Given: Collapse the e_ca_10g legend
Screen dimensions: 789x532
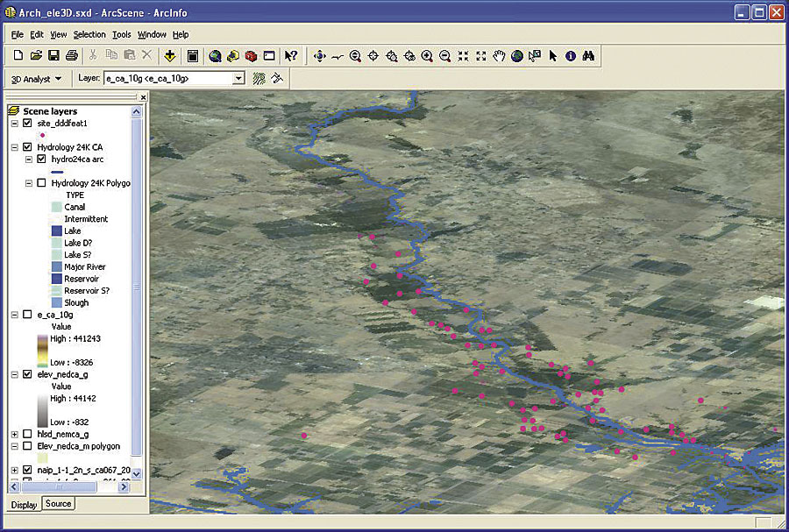Looking at the screenshot, I should coord(15,315).
